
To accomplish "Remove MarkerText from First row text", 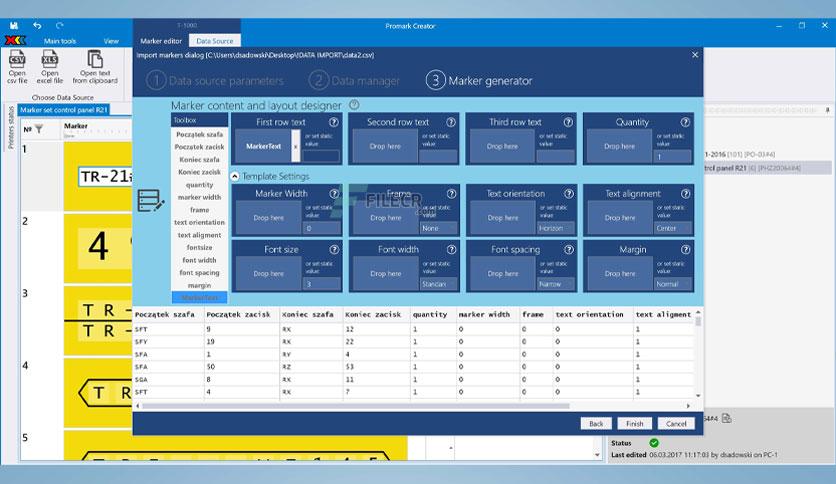I will (296, 146).
